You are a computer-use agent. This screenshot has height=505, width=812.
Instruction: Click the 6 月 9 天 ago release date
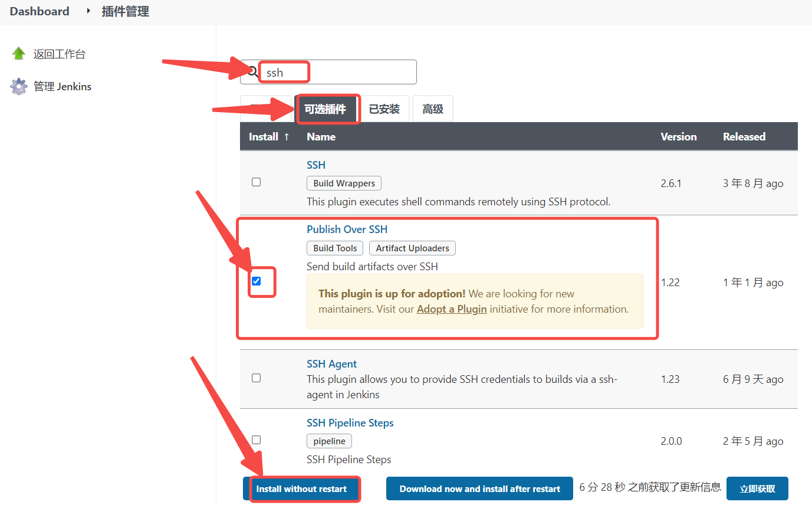tap(753, 379)
